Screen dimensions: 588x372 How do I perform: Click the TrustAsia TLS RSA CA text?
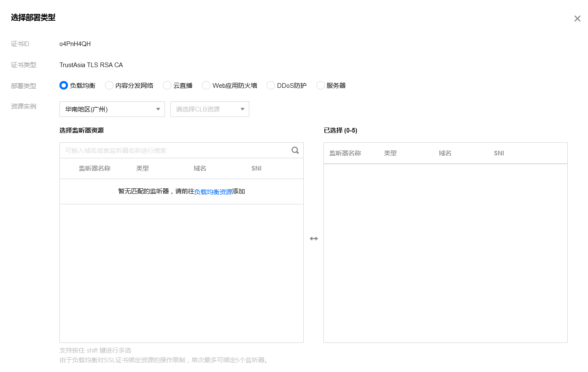point(91,65)
